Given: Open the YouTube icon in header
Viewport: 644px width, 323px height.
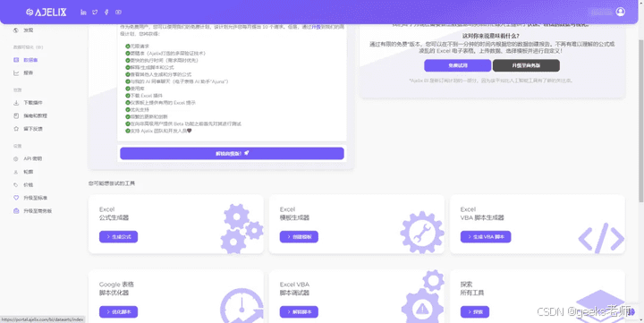Looking at the screenshot, I should [x=118, y=13].
